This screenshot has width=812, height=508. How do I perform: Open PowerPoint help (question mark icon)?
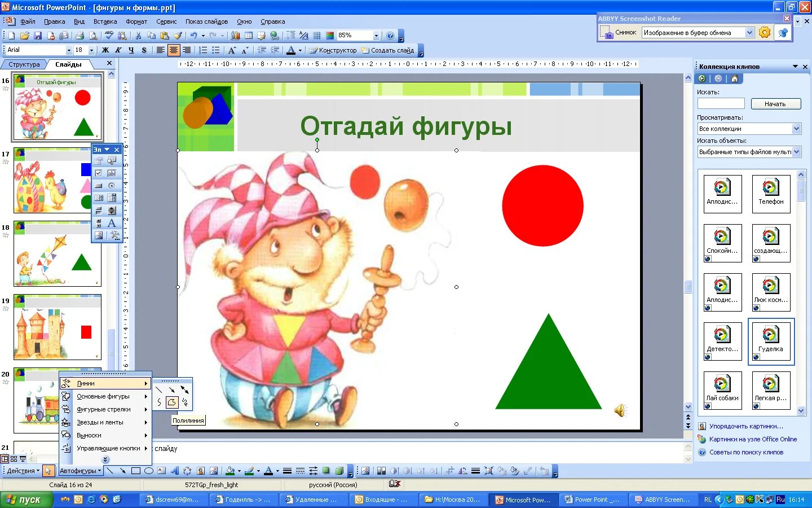[390, 36]
